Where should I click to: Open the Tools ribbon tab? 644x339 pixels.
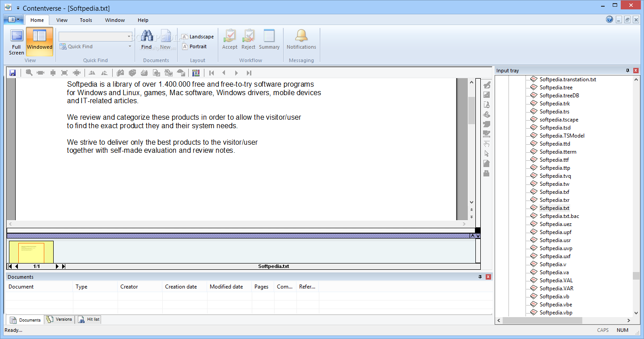click(x=86, y=20)
